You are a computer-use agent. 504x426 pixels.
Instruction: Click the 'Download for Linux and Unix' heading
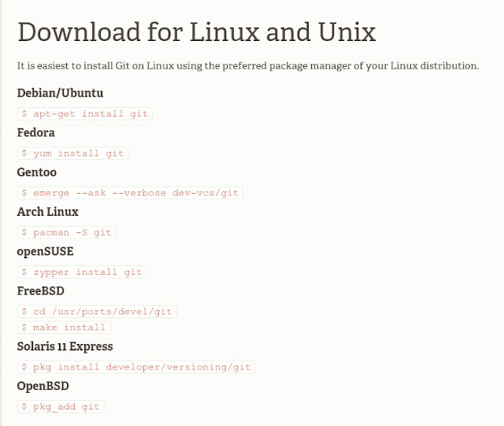tap(196, 32)
